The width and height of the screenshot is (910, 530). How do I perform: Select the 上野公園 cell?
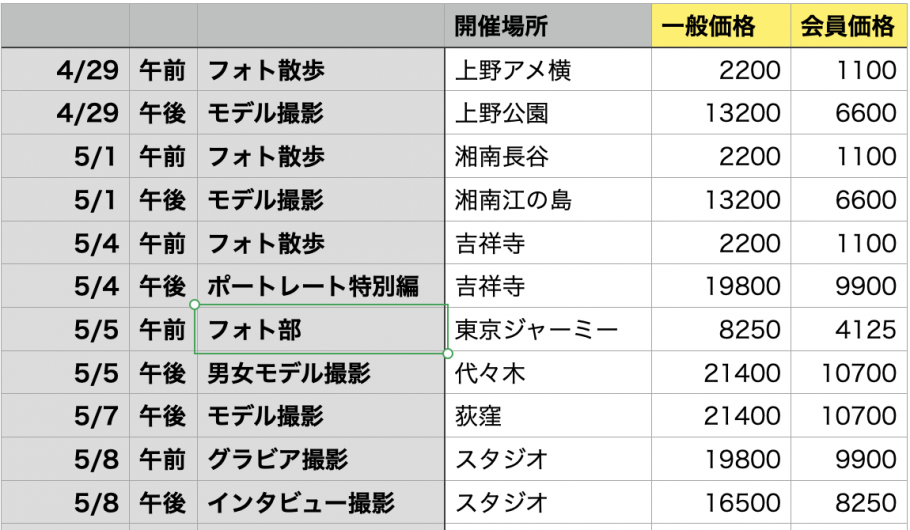548,113
